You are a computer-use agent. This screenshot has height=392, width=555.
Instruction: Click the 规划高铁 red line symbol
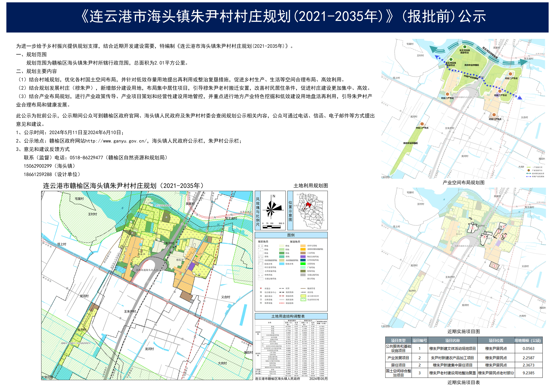click(x=282, y=296)
